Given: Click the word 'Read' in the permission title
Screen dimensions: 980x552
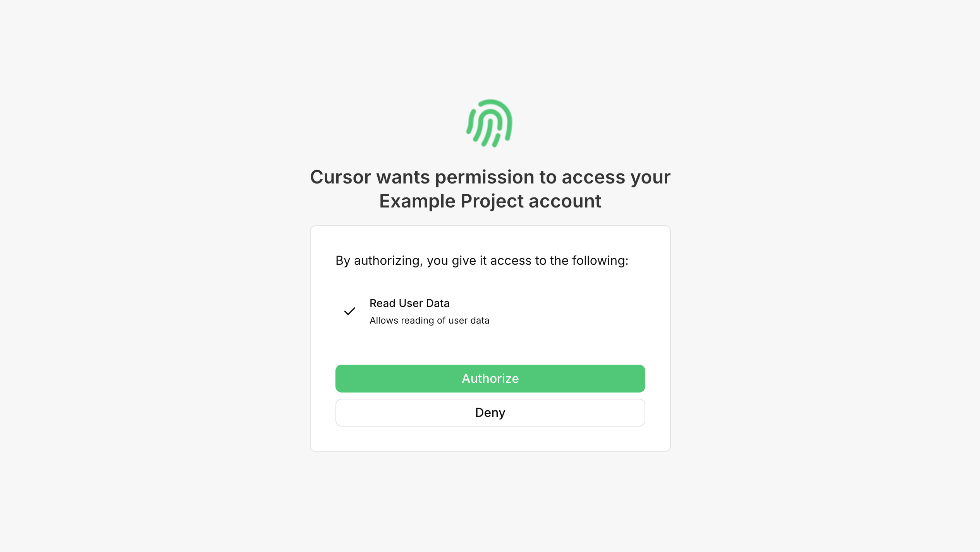Looking at the screenshot, I should coord(382,303).
